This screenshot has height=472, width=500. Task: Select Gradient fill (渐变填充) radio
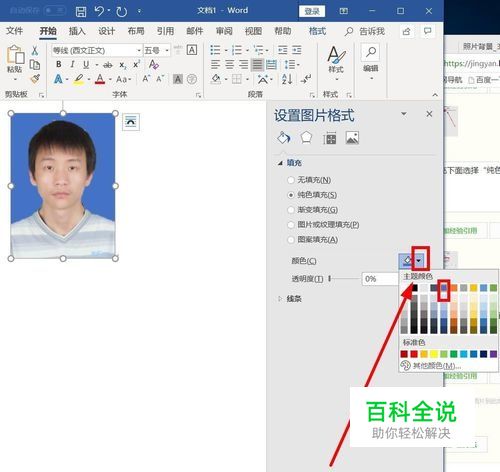[291, 210]
